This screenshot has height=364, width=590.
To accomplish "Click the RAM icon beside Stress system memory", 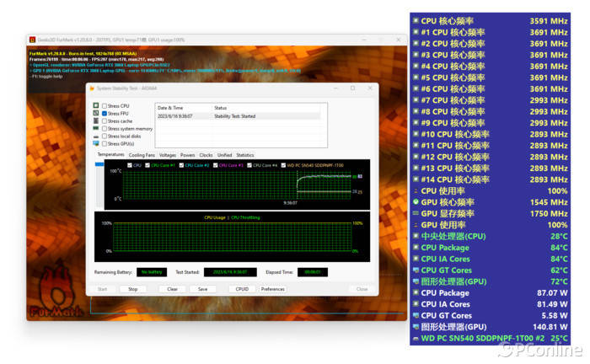I will click(96, 128).
